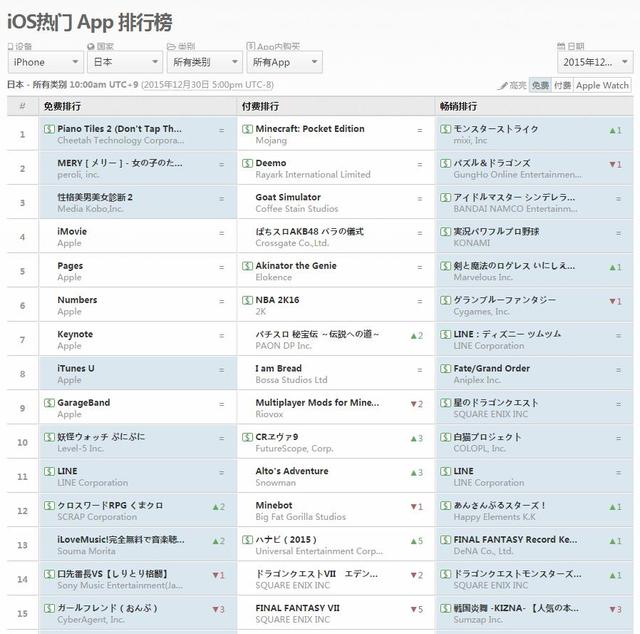This screenshot has width=640, height=634.
Task: Open the Minebot app link
Action: point(273,505)
